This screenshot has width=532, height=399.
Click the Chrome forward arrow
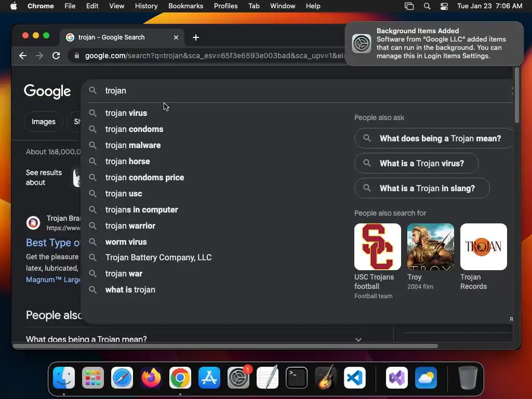tap(39, 56)
